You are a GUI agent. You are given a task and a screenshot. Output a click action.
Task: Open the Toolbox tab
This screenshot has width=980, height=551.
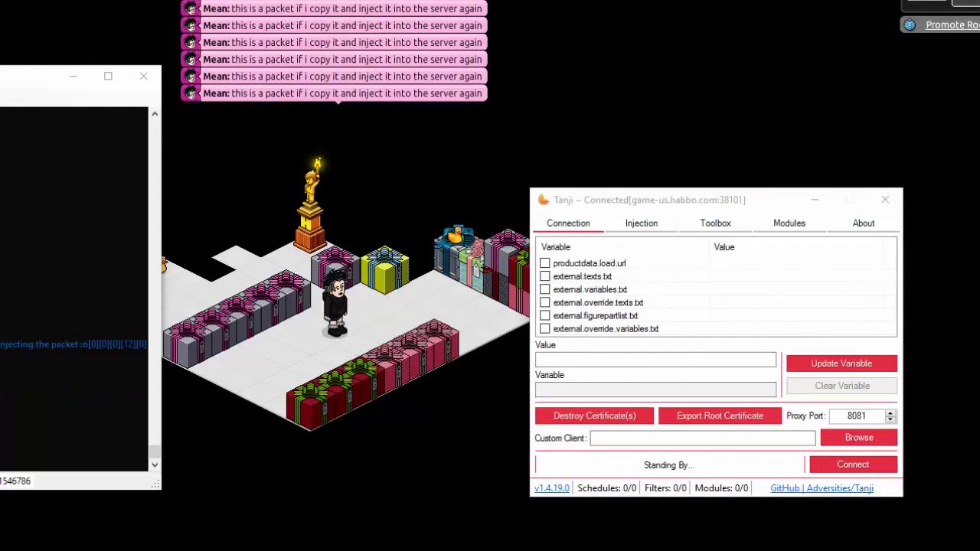point(715,223)
